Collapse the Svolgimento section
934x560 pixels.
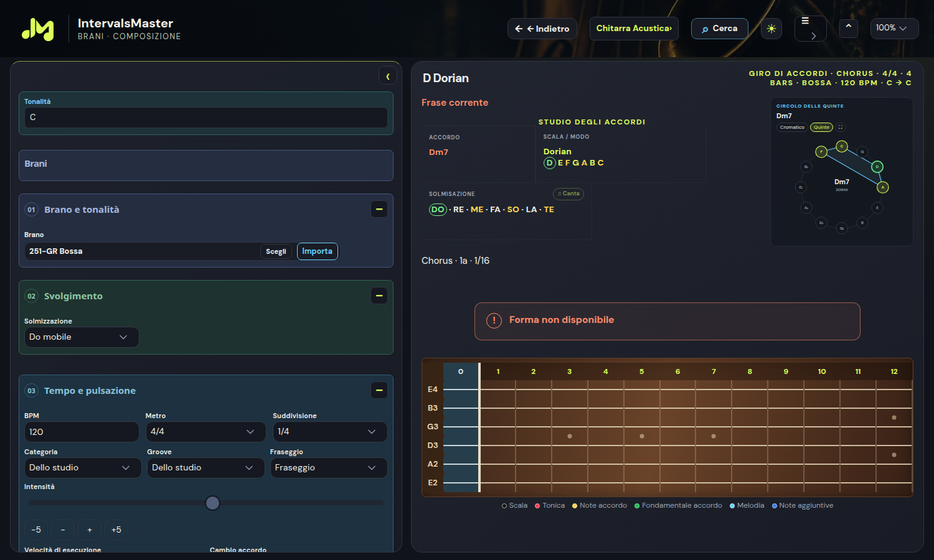pyautogui.click(x=379, y=296)
